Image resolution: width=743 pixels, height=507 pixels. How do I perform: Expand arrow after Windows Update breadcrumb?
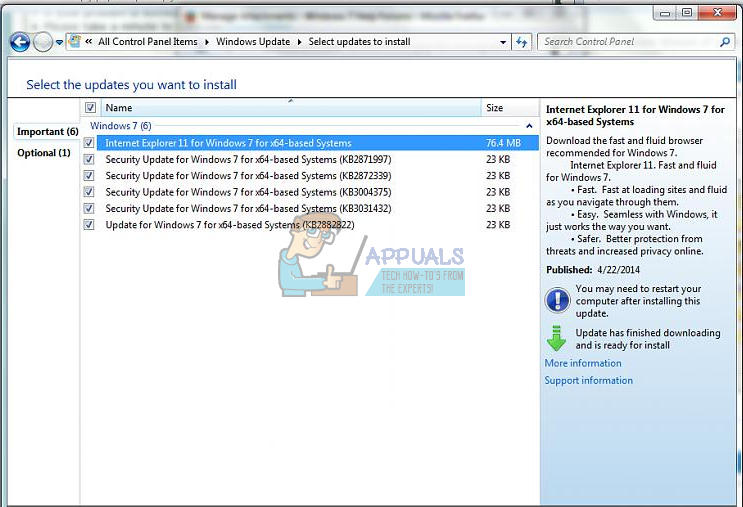point(299,42)
